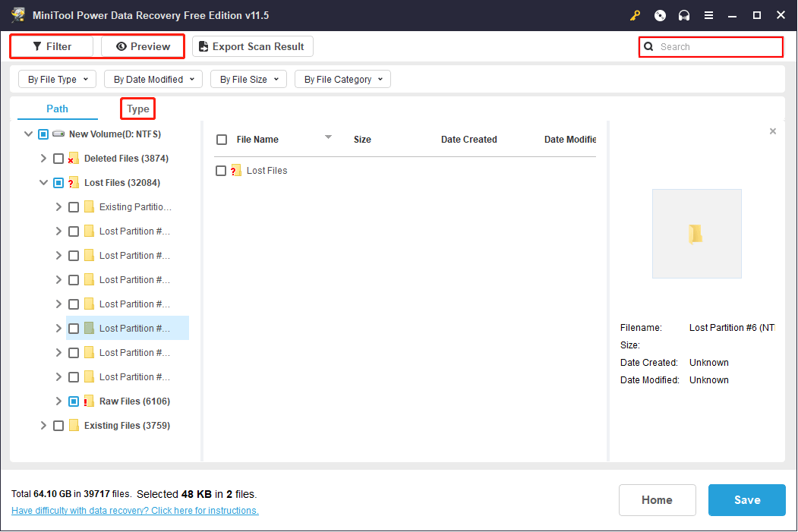The height and width of the screenshot is (532, 798).
Task: Click the folder thumbnail in preview pane
Action: (x=696, y=234)
